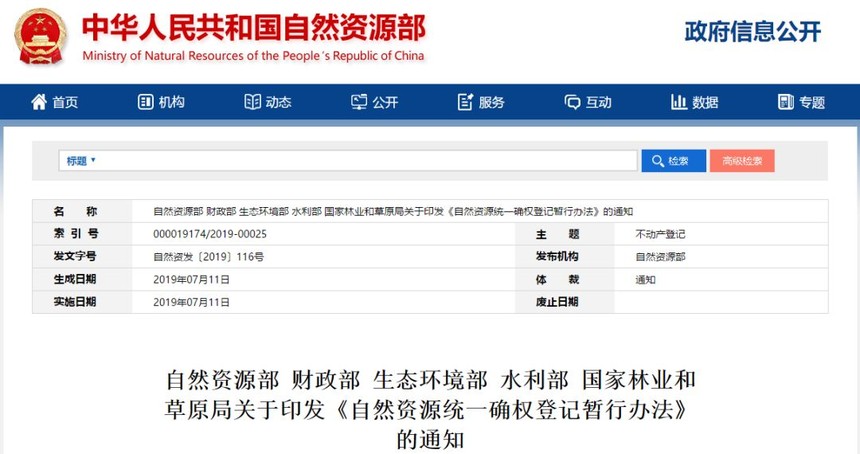The width and height of the screenshot is (860, 454).
Task: Click the magnifier icon in 检索 button
Action: click(658, 161)
